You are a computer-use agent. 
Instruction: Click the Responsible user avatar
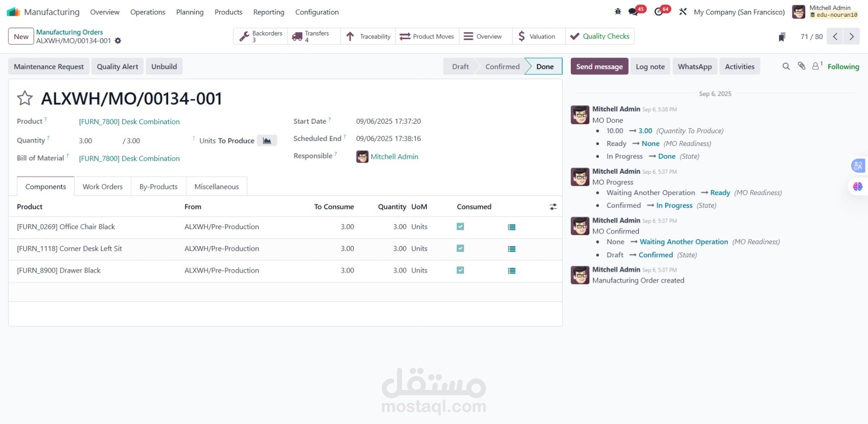pyautogui.click(x=362, y=157)
